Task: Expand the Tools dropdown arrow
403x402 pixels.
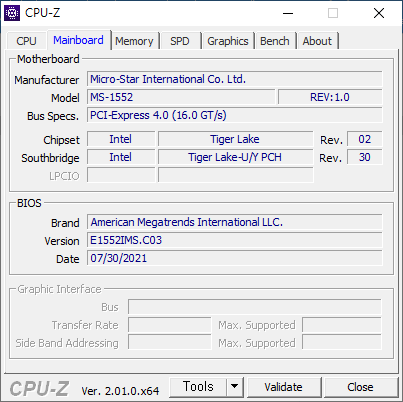Action: [x=235, y=387]
